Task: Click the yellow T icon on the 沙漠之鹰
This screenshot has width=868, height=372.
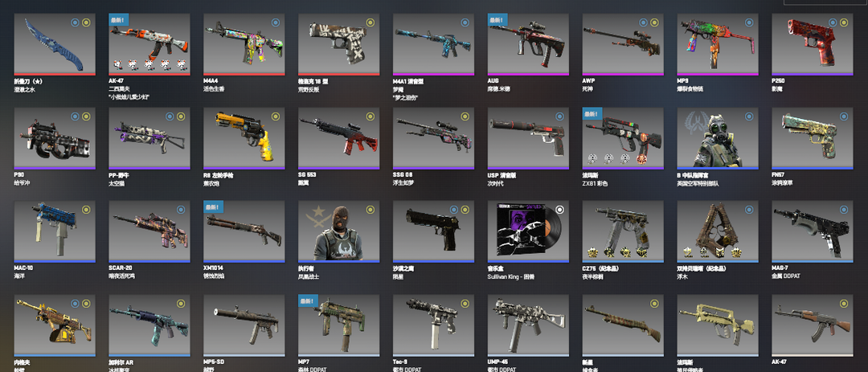Action: tap(465, 210)
